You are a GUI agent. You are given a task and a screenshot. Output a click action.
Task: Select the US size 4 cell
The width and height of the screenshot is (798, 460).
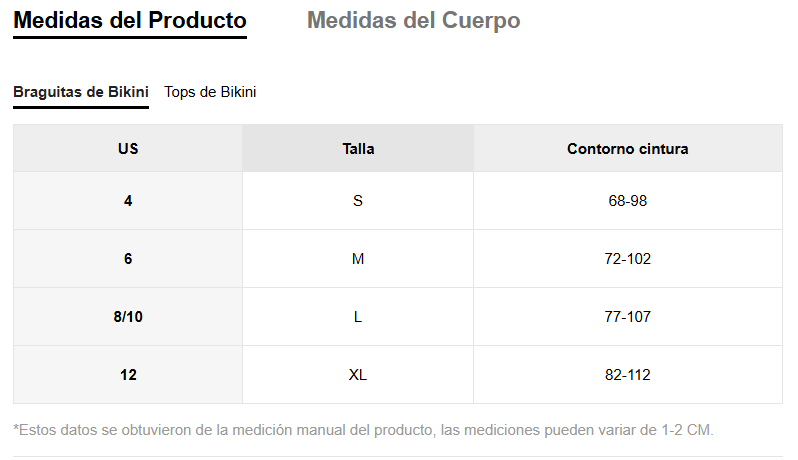click(128, 201)
